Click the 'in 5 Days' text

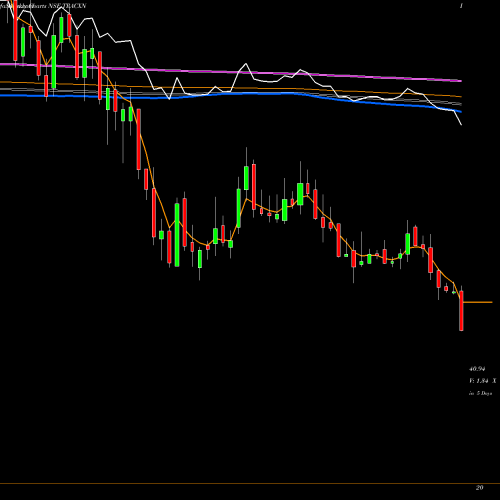(480, 393)
